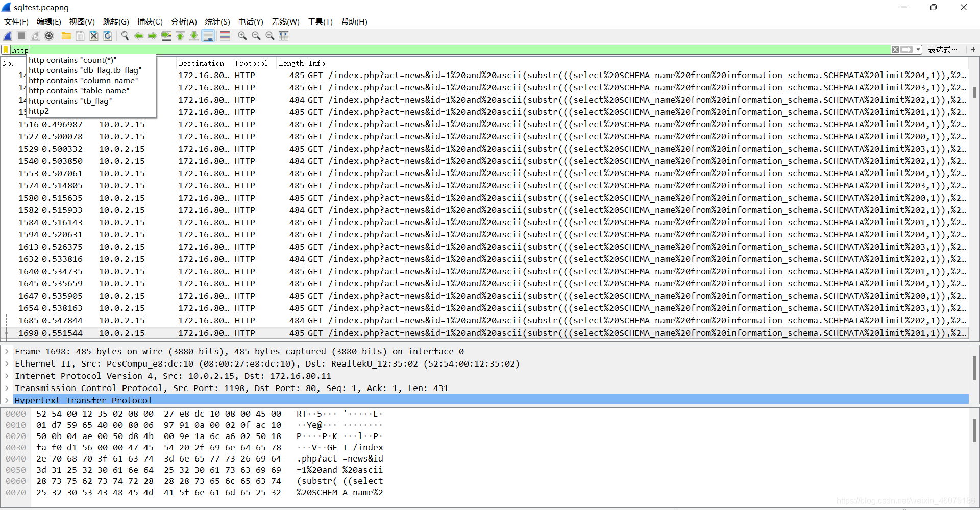Select suggestion http contains "count(*)"

point(91,60)
